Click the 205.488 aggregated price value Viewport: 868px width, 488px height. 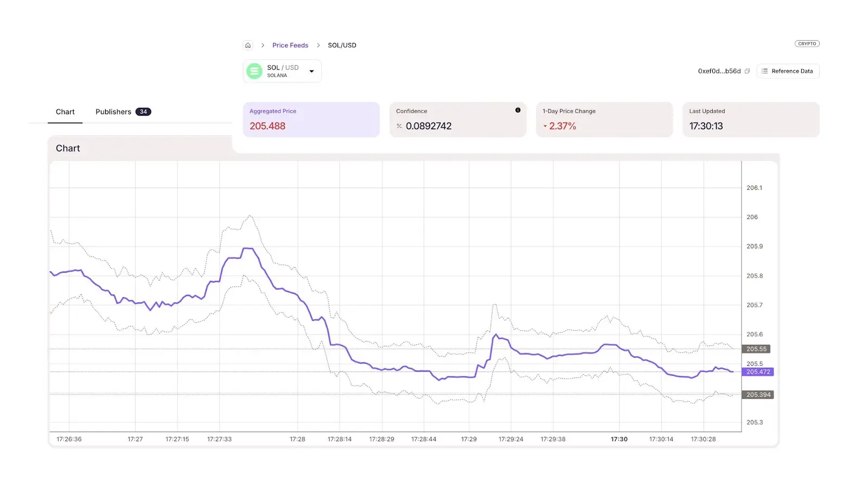pos(267,126)
